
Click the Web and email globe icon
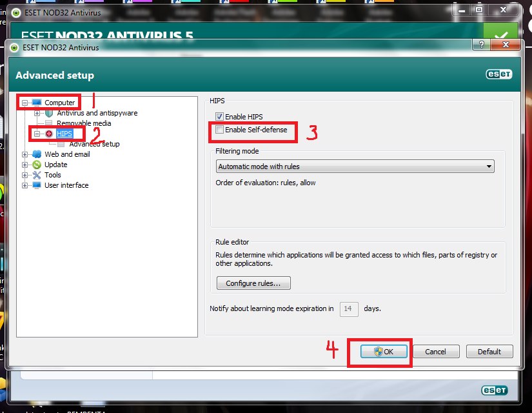point(37,154)
